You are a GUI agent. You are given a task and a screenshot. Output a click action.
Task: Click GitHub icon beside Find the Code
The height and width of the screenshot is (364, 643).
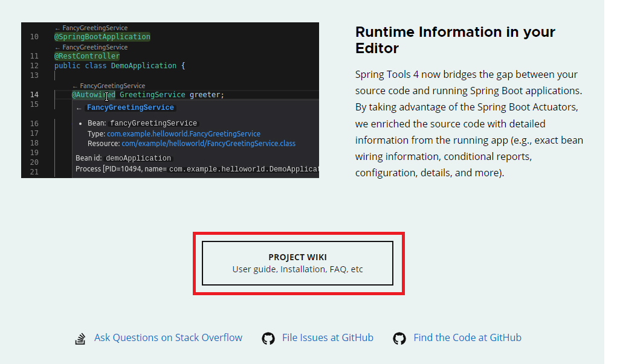[399, 339]
